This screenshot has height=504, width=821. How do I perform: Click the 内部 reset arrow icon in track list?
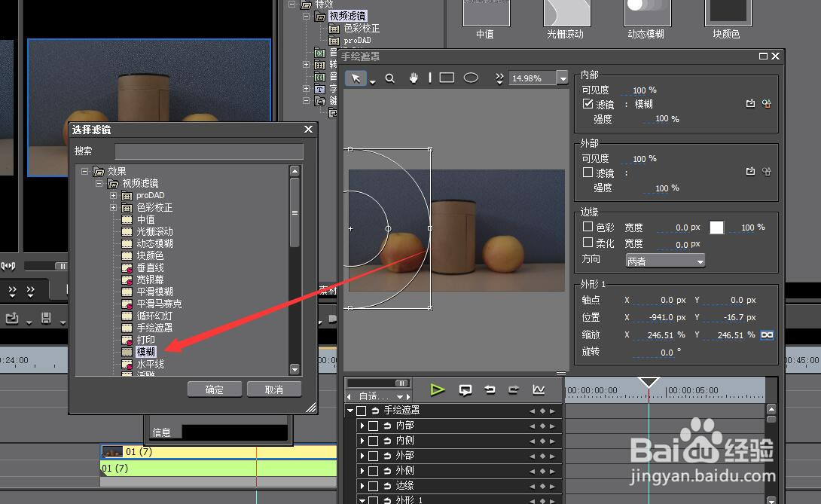coord(387,426)
